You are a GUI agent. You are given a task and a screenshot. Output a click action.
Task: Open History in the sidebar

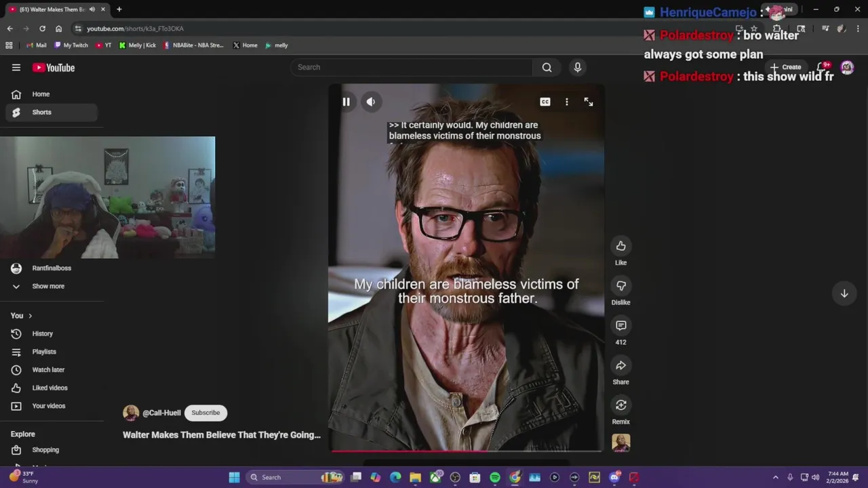pyautogui.click(x=52, y=333)
